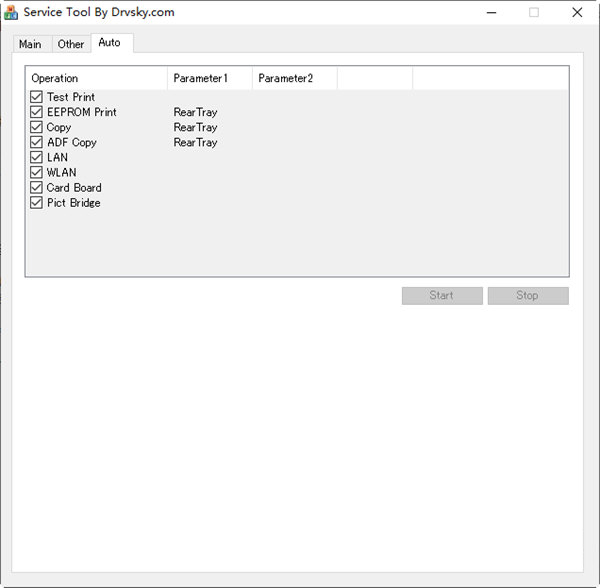Toggle the EEPROM Print checkbox
This screenshot has height=588, width=600.
tap(37, 112)
